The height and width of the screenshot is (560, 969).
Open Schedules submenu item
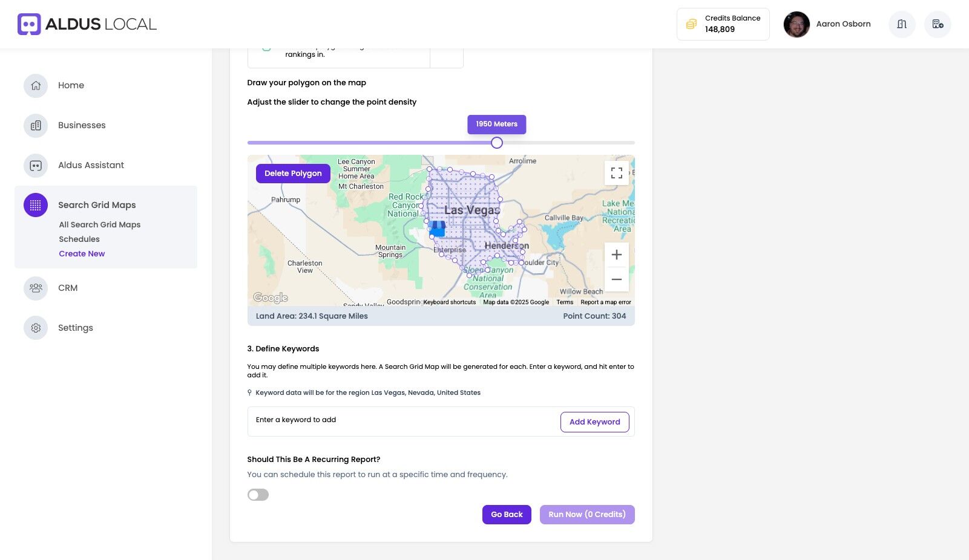(79, 239)
